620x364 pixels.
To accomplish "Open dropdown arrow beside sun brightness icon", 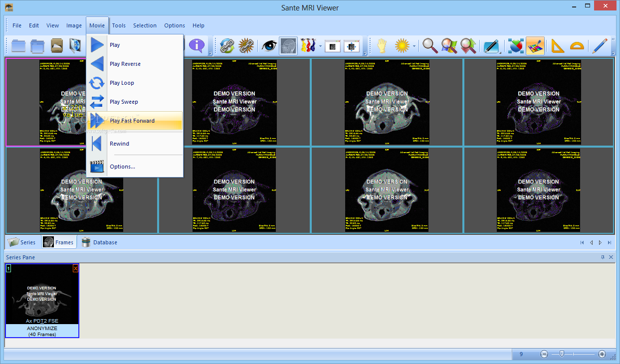I will [414, 46].
